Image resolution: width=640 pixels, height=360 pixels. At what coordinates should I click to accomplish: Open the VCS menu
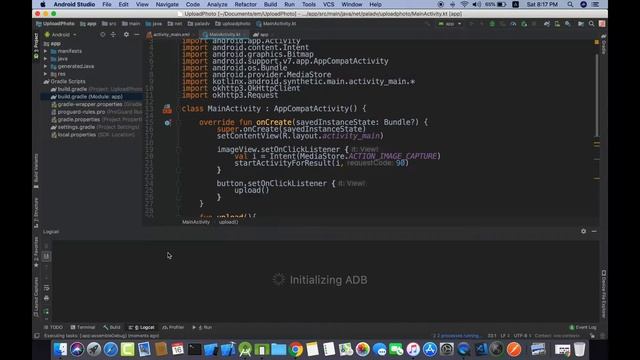(329, 4)
